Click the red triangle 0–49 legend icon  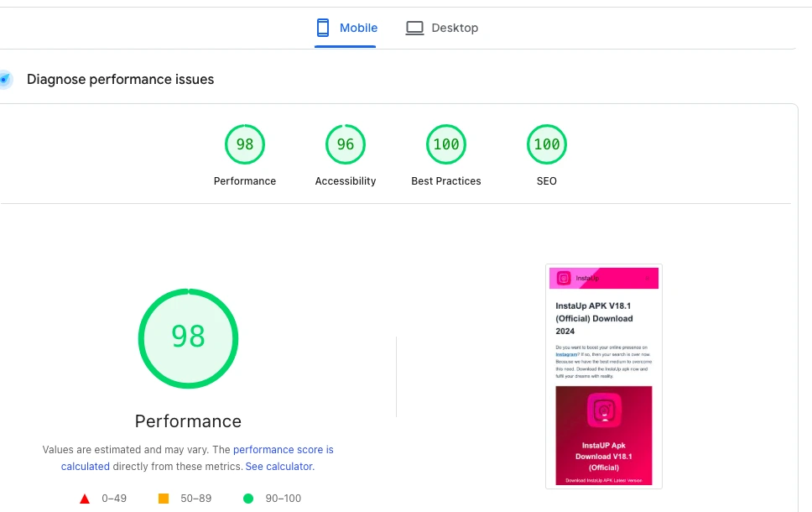point(85,499)
